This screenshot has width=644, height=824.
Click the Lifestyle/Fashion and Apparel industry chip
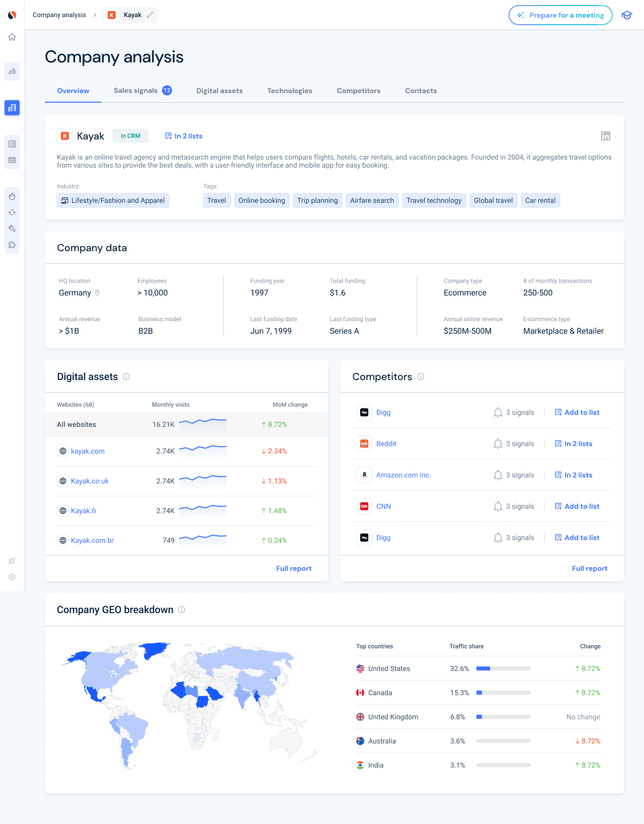pos(113,200)
